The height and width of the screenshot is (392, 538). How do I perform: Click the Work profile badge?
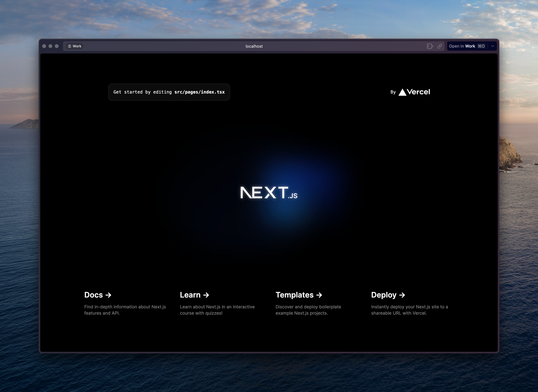point(75,46)
